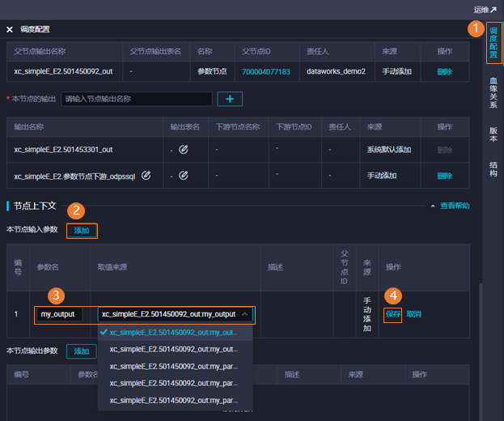The image size is (504, 421).
Task: Open parent node ID 700004077183 link
Action: coord(266,72)
